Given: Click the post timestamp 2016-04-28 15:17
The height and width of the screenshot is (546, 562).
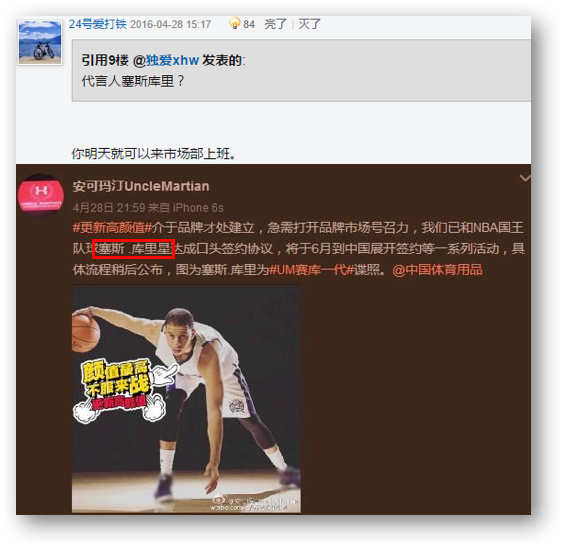Looking at the screenshot, I should [x=170, y=24].
